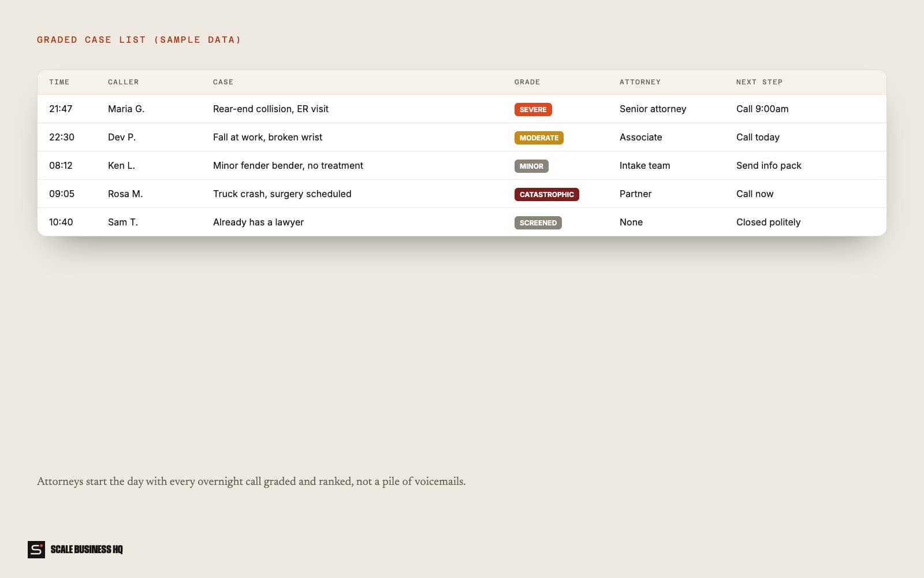The width and height of the screenshot is (924, 578).
Task: Click the time cell 09:05
Action: [62, 194]
